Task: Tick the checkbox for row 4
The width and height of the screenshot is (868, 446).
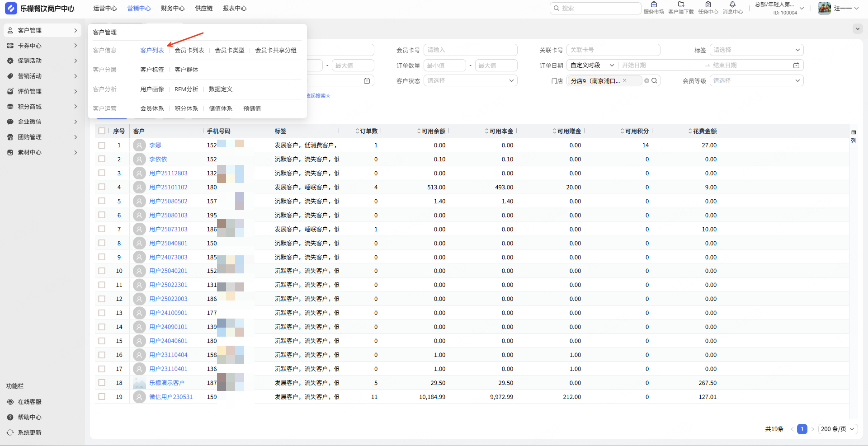Action: (x=102, y=187)
